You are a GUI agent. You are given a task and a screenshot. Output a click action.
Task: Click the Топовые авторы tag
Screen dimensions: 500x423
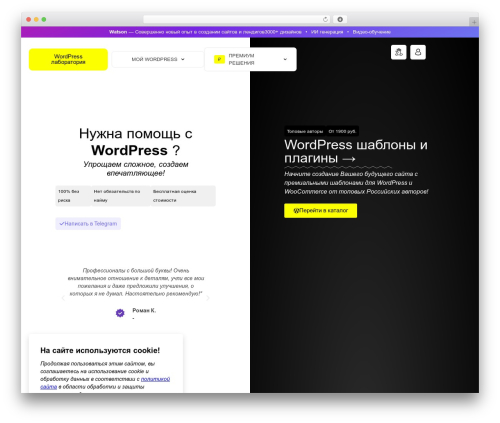tap(305, 131)
